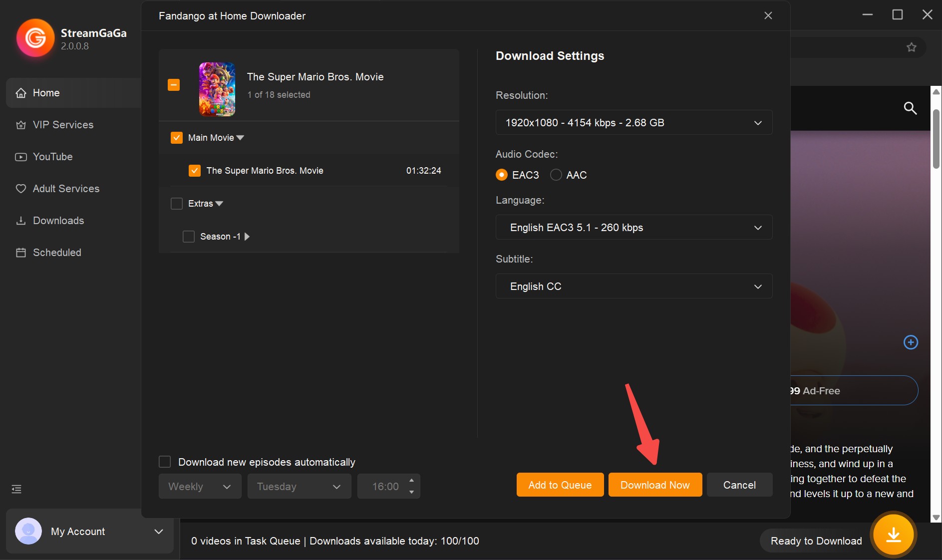Click the My Account avatar
Image resolution: width=942 pixels, height=560 pixels.
click(x=28, y=531)
